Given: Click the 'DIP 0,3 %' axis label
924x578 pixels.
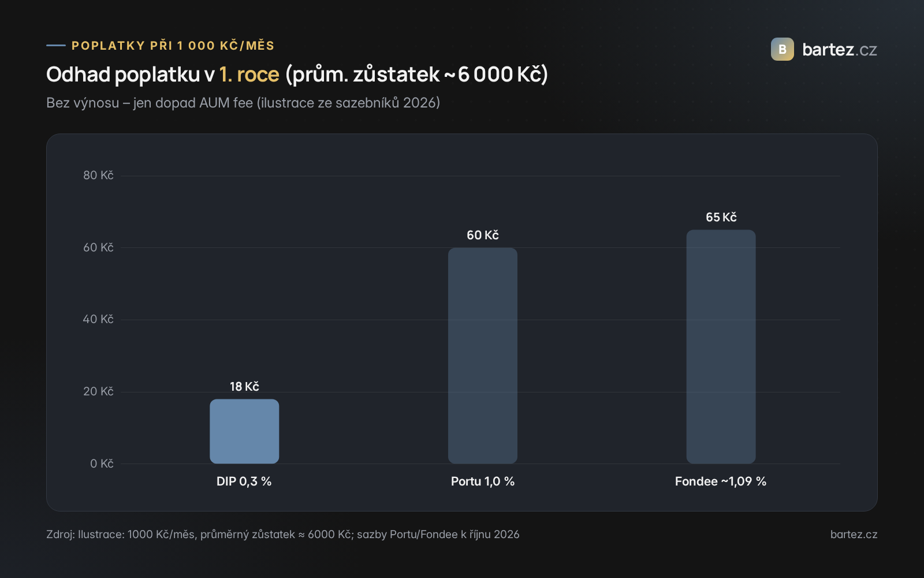Looking at the screenshot, I should click(244, 481).
